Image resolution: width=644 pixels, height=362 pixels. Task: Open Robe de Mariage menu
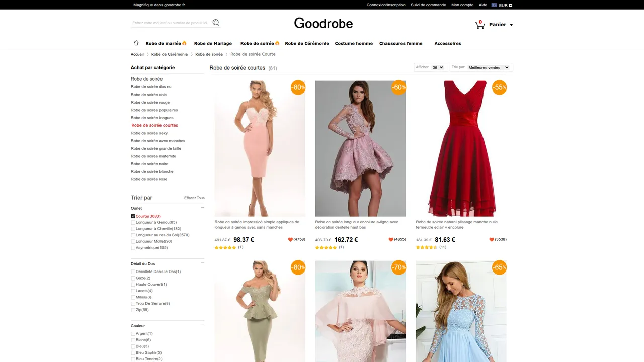coord(213,43)
